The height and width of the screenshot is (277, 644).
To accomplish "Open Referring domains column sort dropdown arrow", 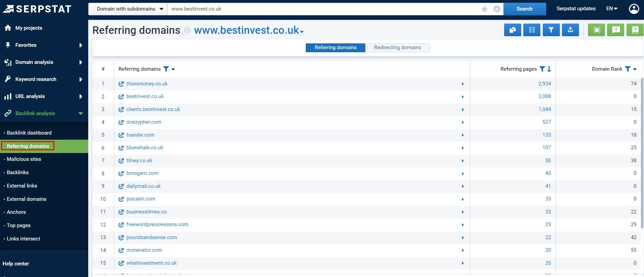I will click(173, 69).
